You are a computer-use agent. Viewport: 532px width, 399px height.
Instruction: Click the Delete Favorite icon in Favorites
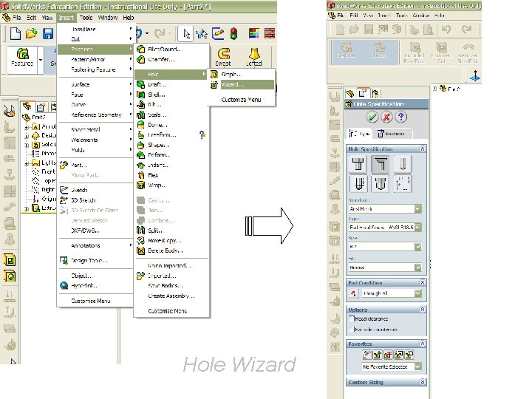[388, 355]
